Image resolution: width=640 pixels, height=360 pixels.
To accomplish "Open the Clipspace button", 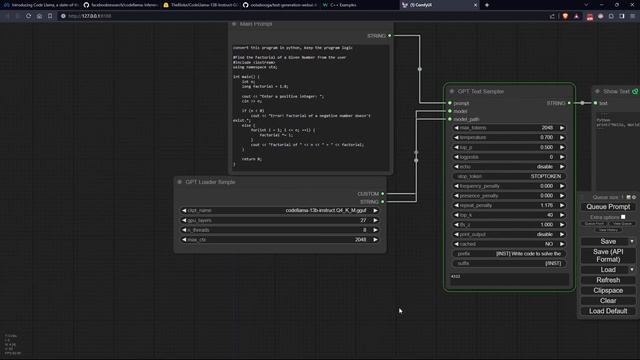I will click(x=608, y=291).
